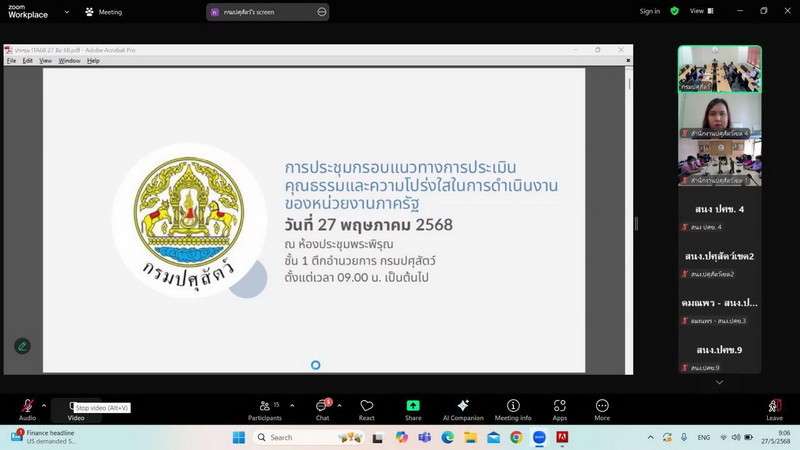
Task: Open Acrobat View menu
Action: [45, 61]
